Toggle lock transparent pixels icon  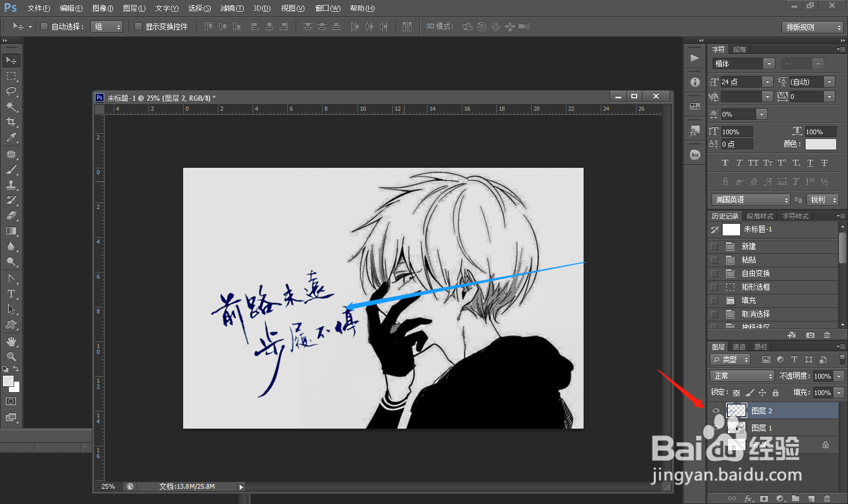click(x=736, y=393)
